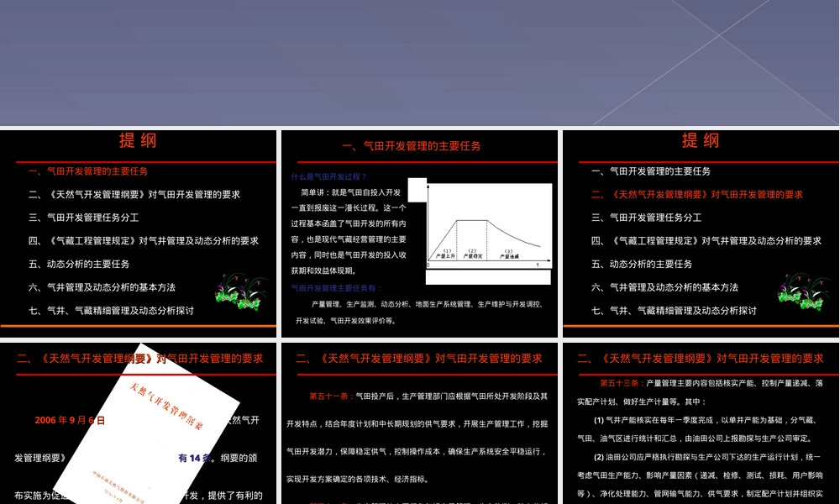Open the slide containing 第五十三条
Screen dimensions: 840x504
pyautogui.click(x=701, y=423)
